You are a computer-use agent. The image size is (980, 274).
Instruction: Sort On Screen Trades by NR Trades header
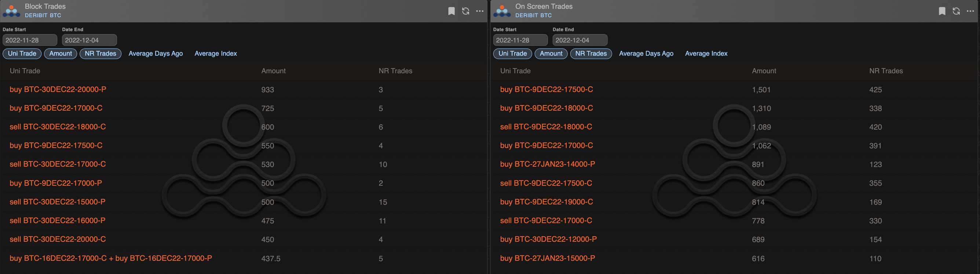(886, 71)
